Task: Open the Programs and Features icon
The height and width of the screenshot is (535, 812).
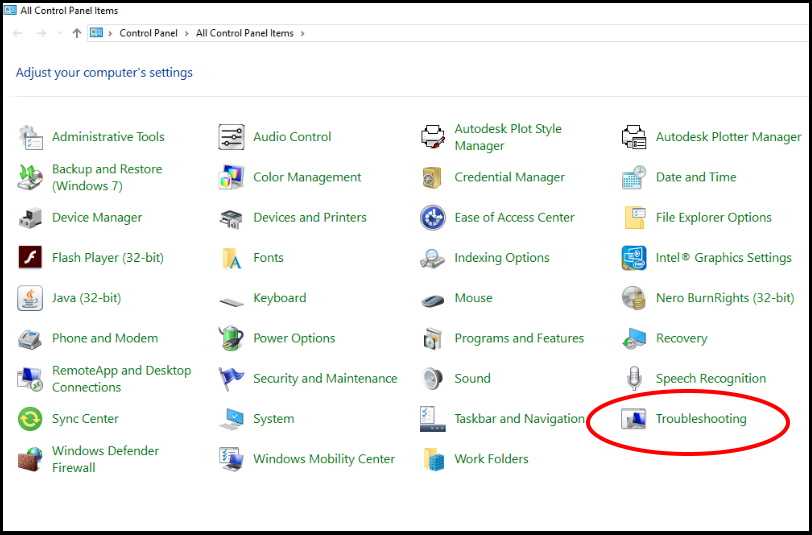Action: (432, 339)
